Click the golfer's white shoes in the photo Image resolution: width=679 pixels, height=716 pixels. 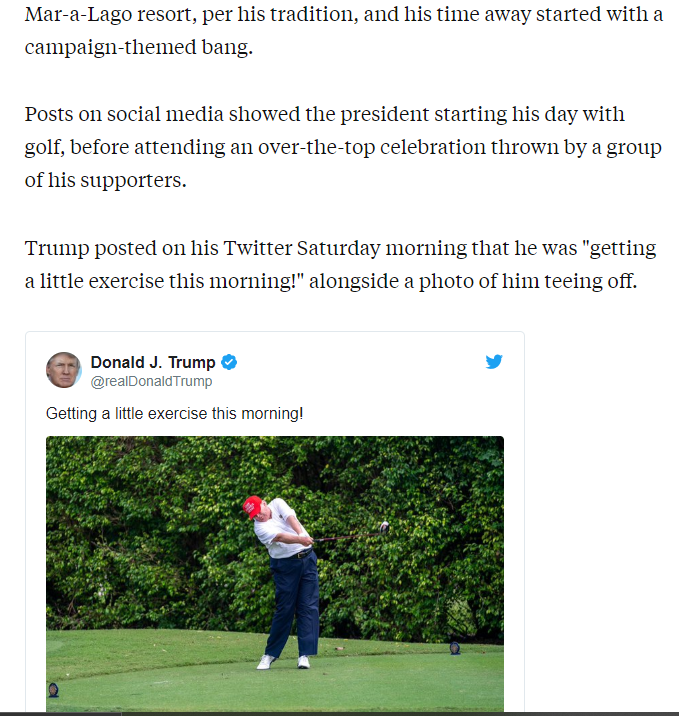[283, 661]
